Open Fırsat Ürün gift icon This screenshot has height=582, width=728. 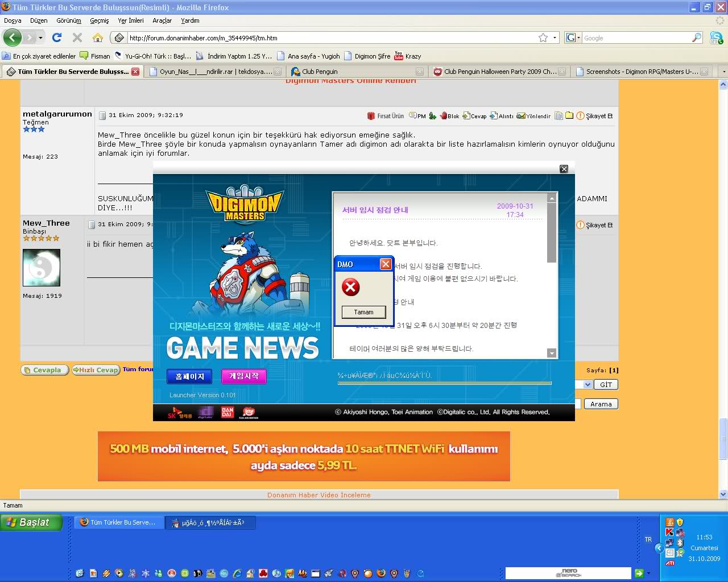point(385,115)
